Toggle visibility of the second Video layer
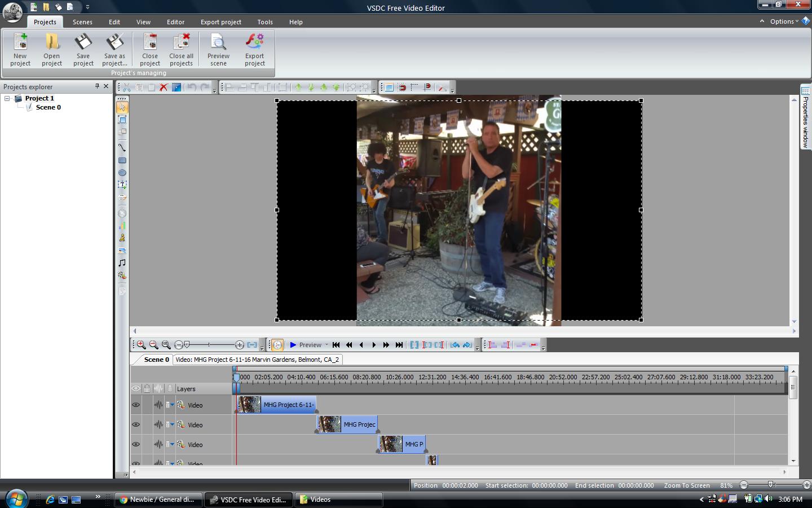This screenshot has width=812, height=508. (x=136, y=424)
